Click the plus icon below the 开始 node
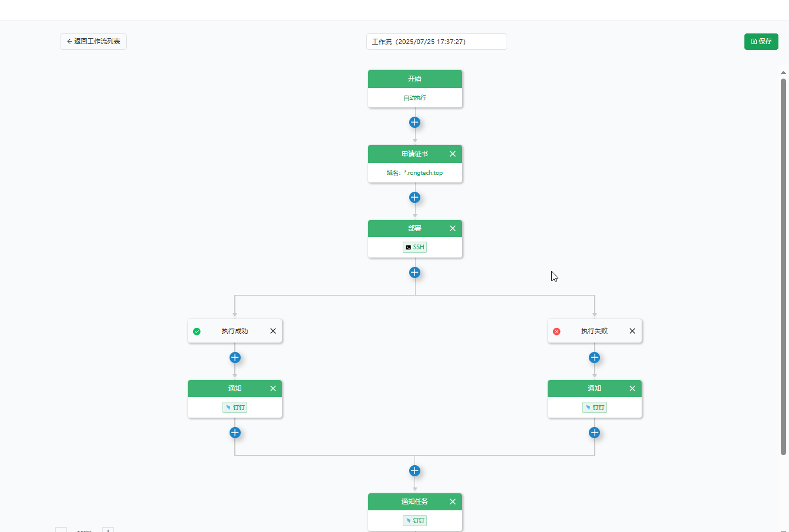The width and height of the screenshot is (789, 532). (x=414, y=122)
